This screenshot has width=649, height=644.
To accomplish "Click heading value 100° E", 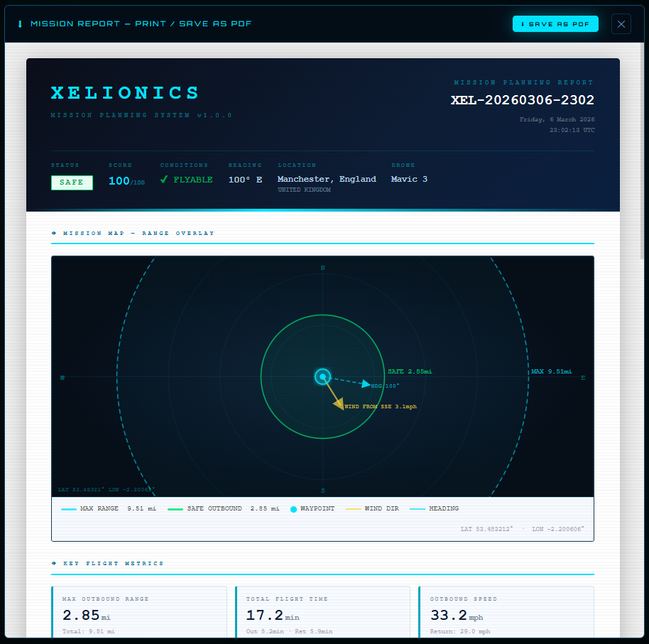I will [245, 180].
